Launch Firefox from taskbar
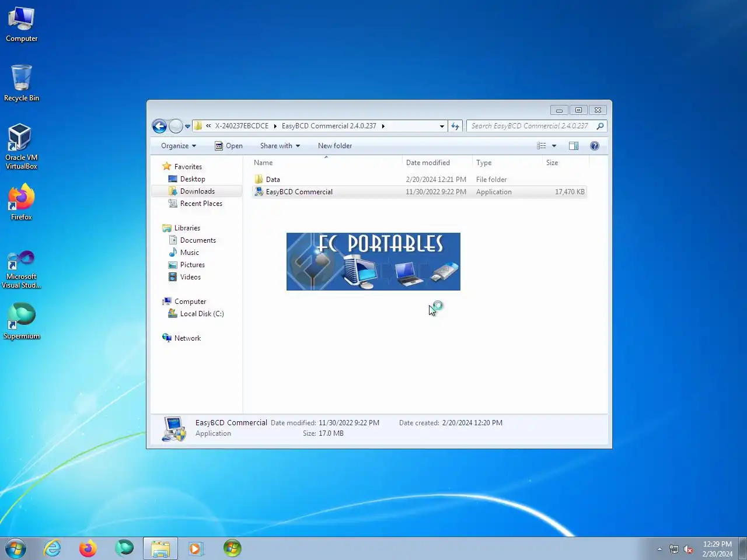The image size is (747, 560). click(88, 548)
